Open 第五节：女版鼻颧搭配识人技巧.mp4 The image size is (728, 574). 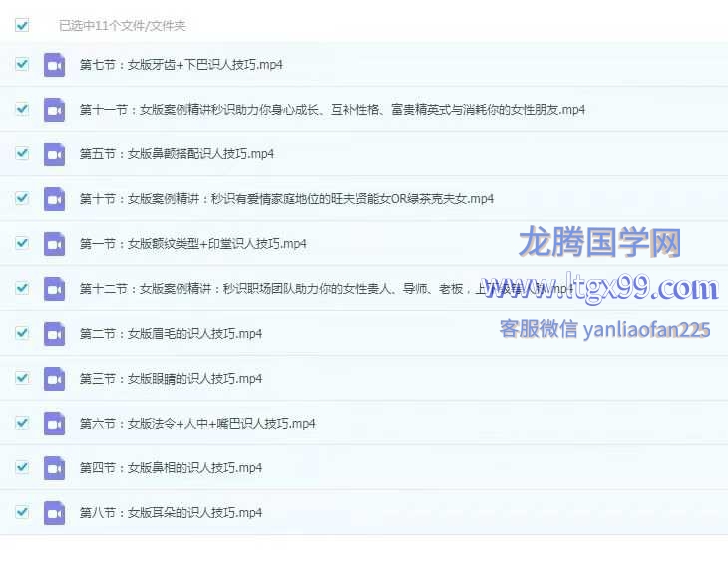tap(177, 154)
